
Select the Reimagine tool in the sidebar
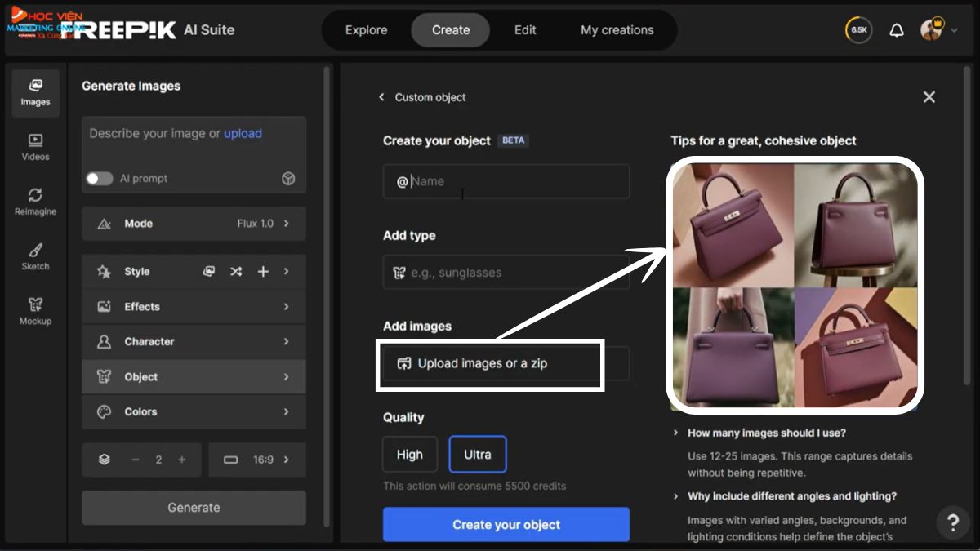coord(36,202)
